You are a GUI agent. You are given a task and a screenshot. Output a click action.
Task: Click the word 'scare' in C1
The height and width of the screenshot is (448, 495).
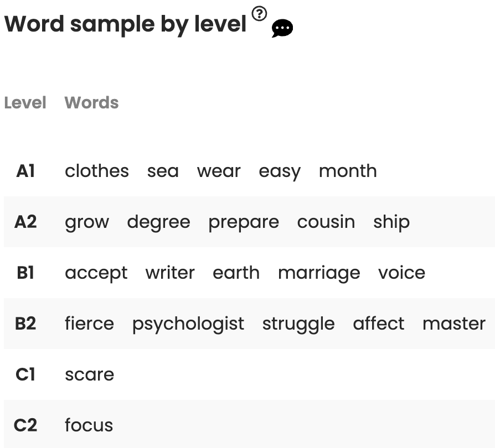coord(90,374)
